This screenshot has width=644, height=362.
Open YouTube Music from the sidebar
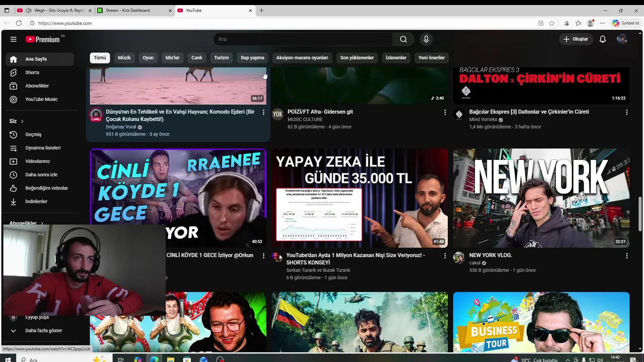(40, 99)
